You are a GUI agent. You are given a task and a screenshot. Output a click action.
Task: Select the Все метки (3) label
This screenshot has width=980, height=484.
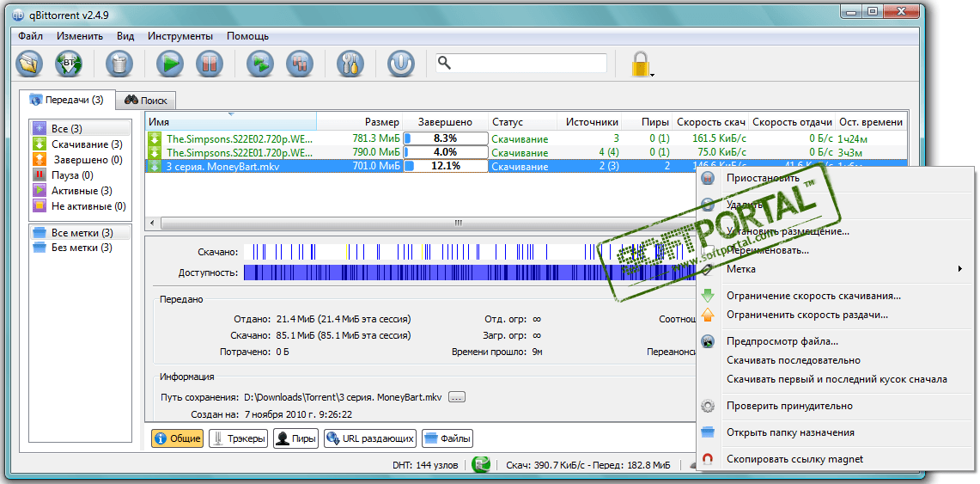click(x=81, y=233)
